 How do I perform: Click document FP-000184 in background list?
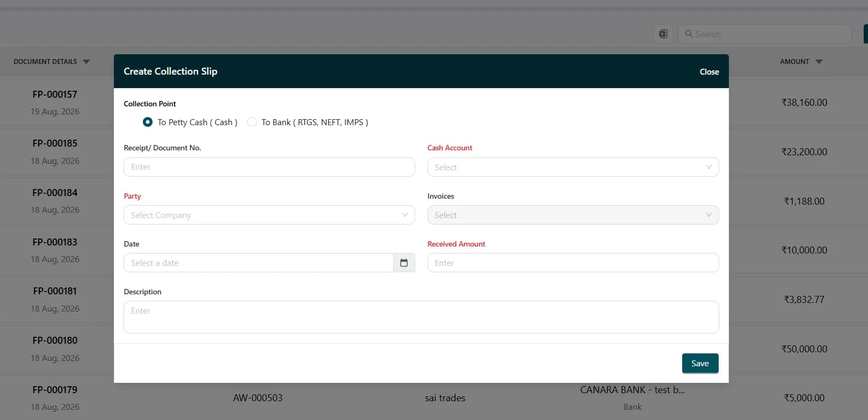click(x=55, y=192)
